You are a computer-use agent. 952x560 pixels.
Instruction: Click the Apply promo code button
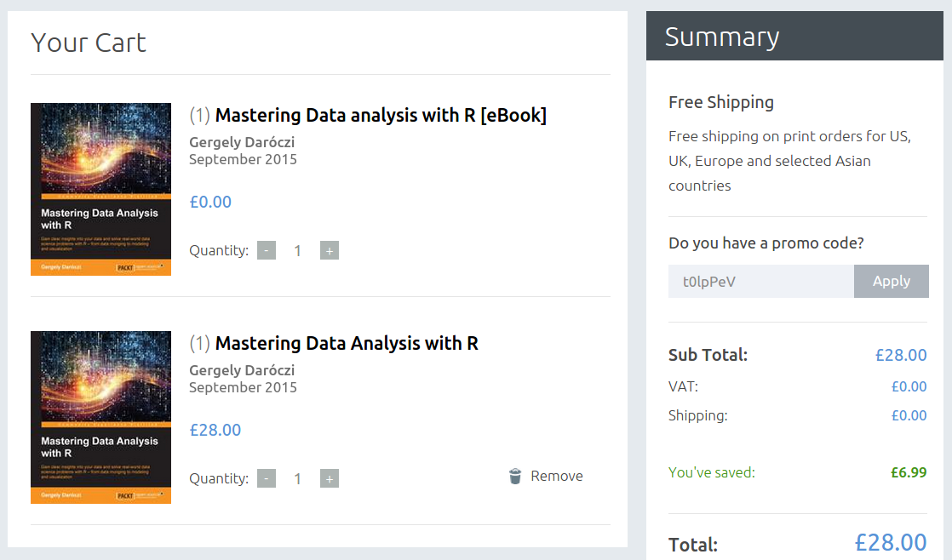coord(892,281)
